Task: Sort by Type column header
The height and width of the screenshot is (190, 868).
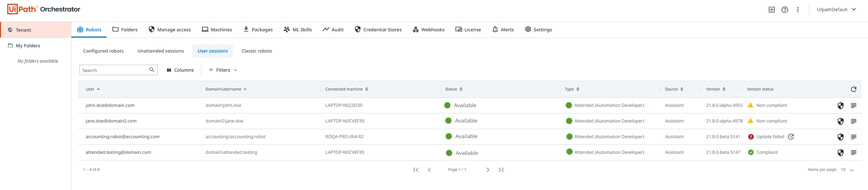Action: coord(572,89)
